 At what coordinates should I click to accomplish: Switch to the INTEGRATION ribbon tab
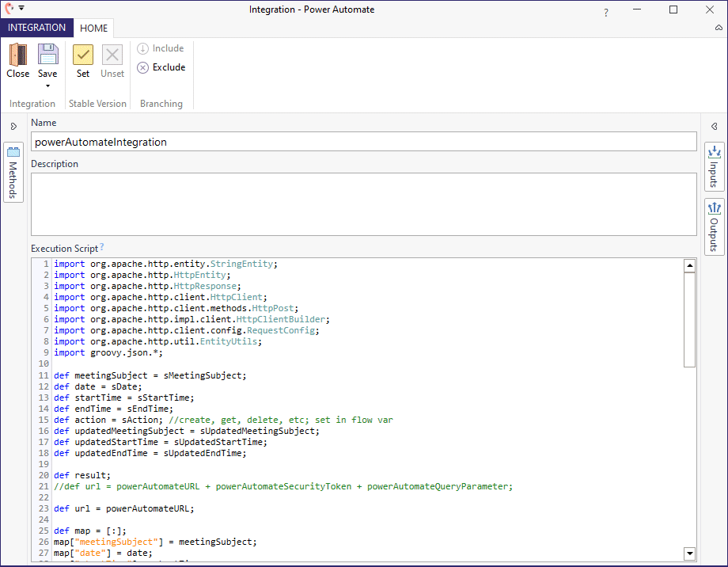point(36,28)
